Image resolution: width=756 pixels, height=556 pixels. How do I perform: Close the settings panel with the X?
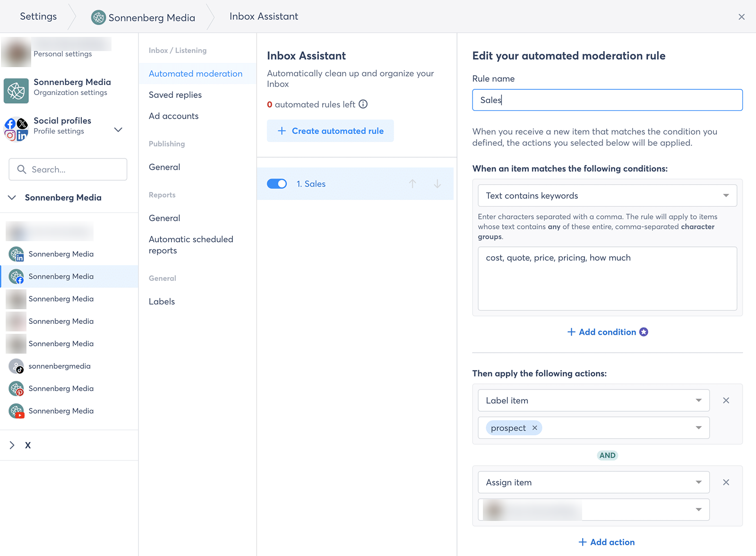tap(741, 17)
